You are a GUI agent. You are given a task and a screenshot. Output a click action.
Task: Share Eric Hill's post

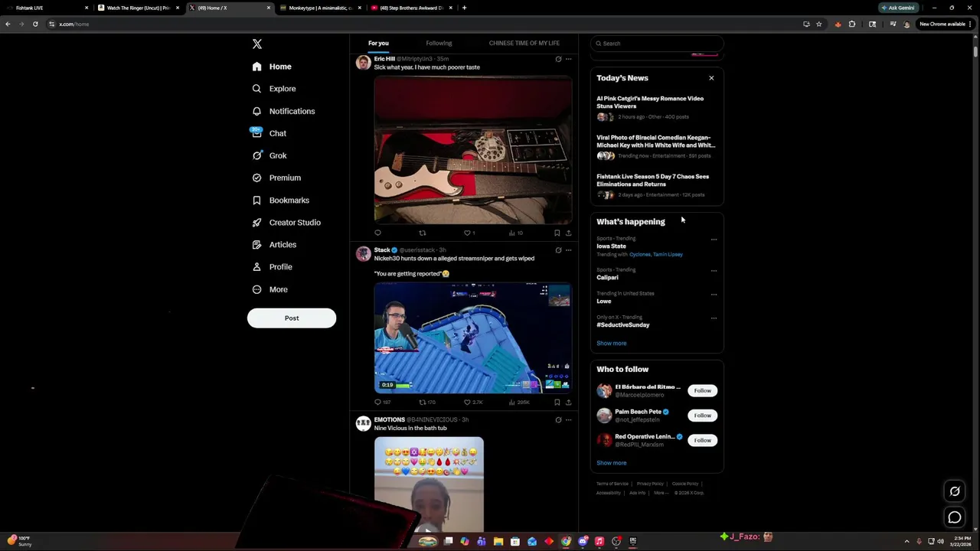point(568,233)
